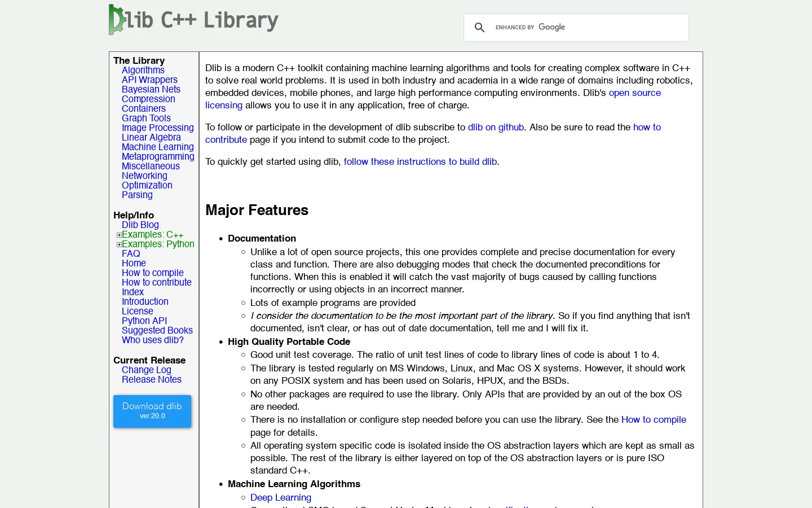Visit the Containers section
This screenshot has height=508, width=812.
(x=144, y=108)
